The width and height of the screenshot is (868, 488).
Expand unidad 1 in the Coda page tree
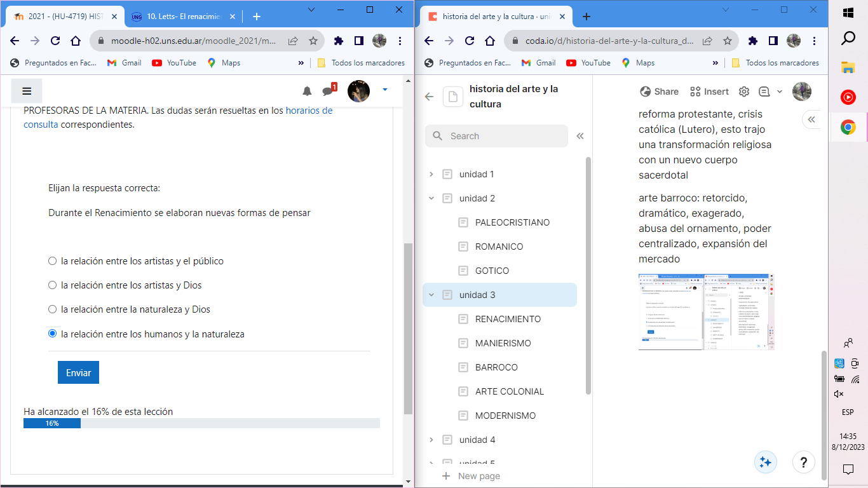point(431,174)
